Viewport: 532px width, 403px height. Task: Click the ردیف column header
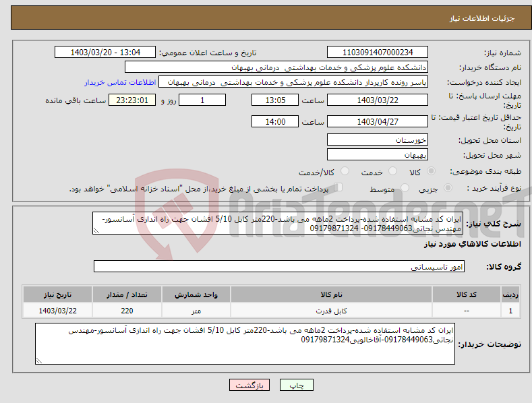pos(510,294)
